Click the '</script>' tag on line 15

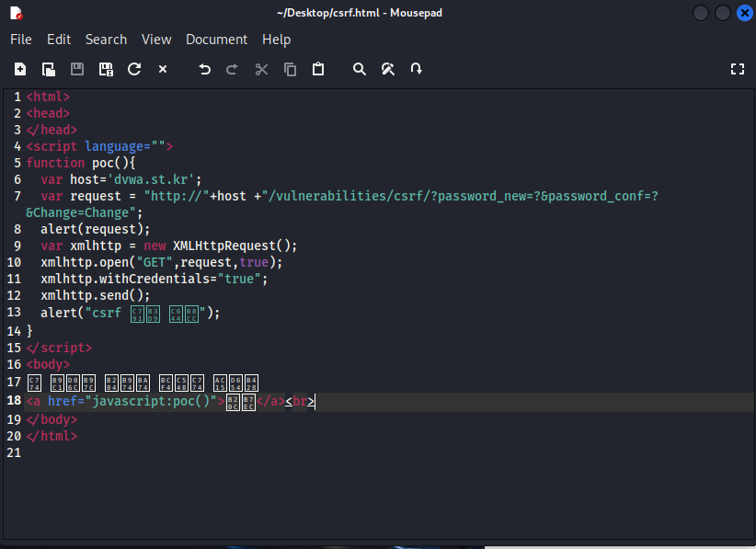(x=59, y=348)
